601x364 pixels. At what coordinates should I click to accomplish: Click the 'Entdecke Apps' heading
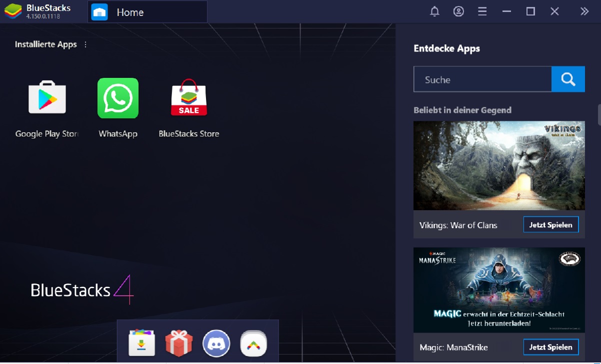tap(446, 48)
